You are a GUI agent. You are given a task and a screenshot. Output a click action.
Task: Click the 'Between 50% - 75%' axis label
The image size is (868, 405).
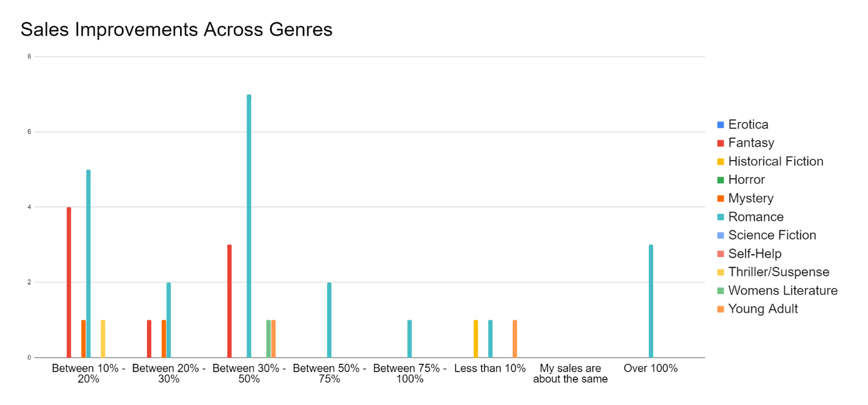tap(330, 373)
